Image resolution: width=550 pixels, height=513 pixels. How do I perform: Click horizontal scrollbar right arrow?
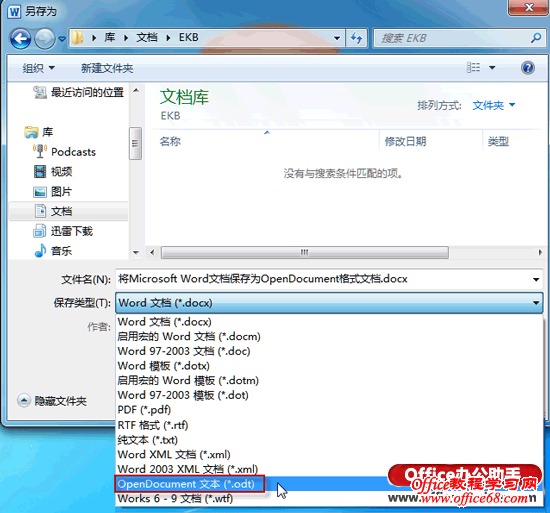540,252
